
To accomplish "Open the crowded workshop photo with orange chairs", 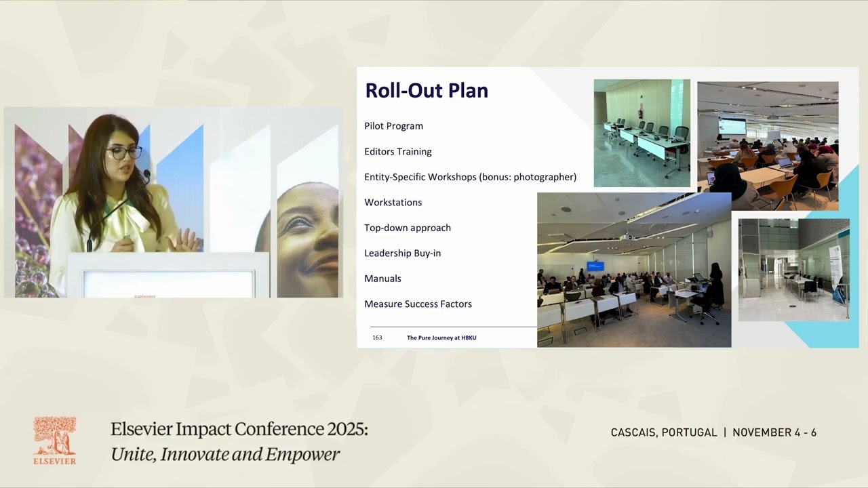I will (768, 146).
